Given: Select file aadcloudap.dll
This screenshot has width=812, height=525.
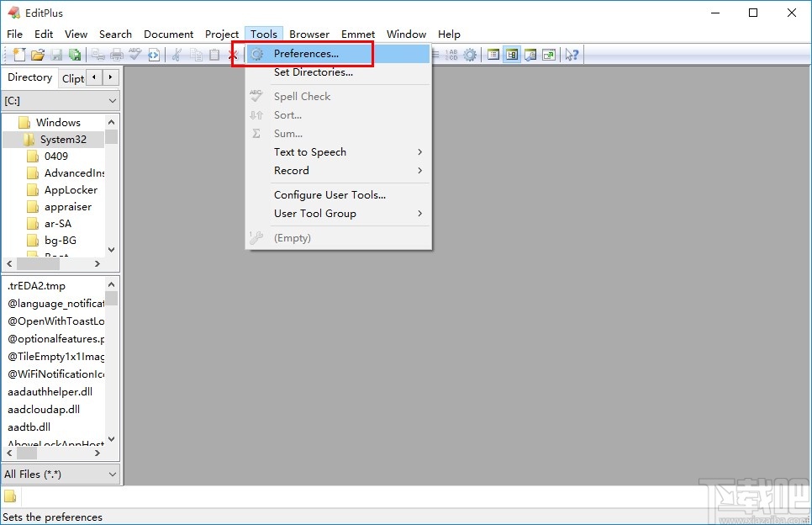Looking at the screenshot, I should click(x=44, y=410).
